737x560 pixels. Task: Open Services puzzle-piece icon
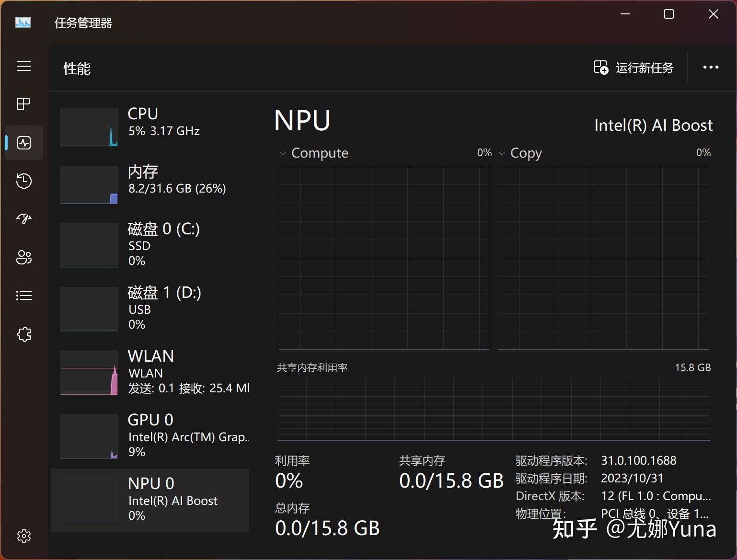click(x=24, y=334)
